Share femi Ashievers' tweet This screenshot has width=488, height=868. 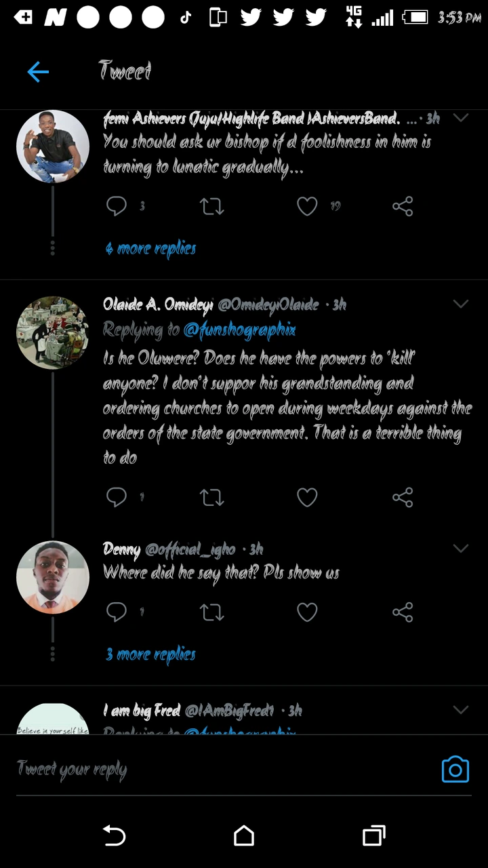[x=403, y=206]
